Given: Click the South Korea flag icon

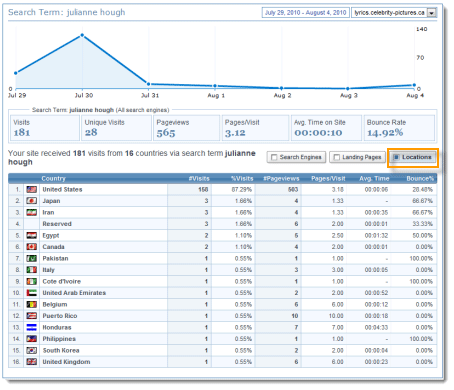Looking at the screenshot, I should [32, 351].
